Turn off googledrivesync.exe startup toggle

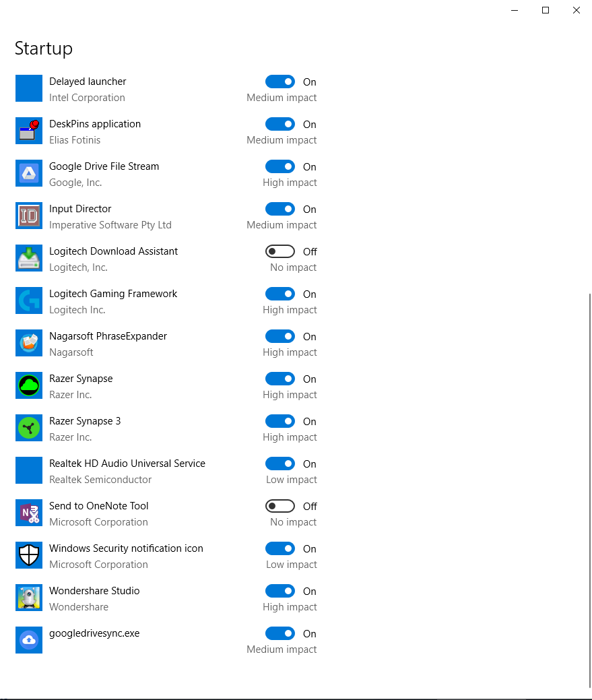[x=280, y=633]
